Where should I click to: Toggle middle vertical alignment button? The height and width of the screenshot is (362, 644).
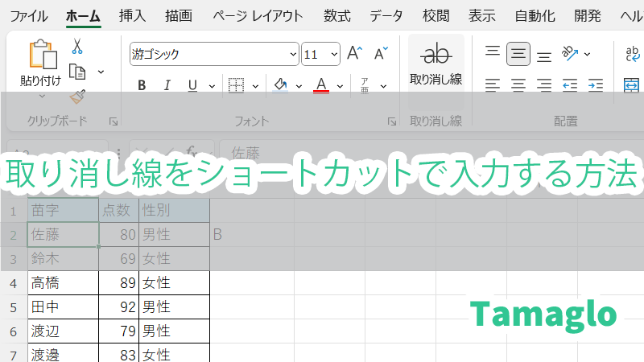coord(518,55)
